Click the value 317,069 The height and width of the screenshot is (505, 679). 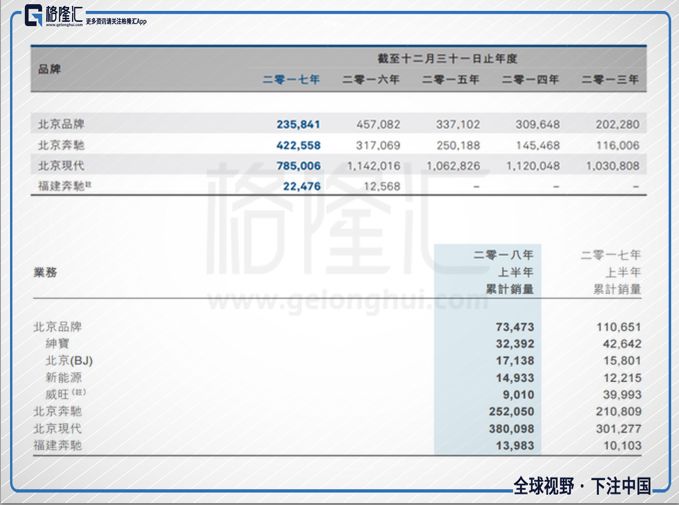click(378, 146)
